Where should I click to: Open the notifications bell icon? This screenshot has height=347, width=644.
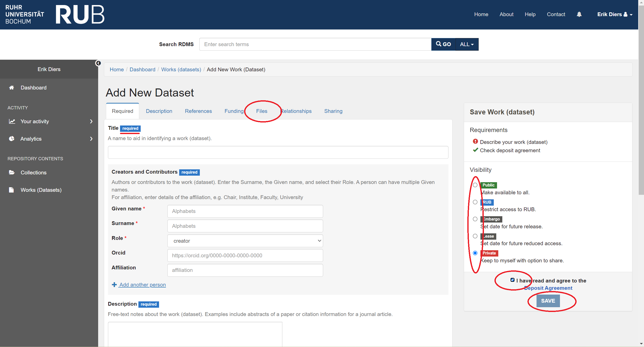click(x=579, y=14)
